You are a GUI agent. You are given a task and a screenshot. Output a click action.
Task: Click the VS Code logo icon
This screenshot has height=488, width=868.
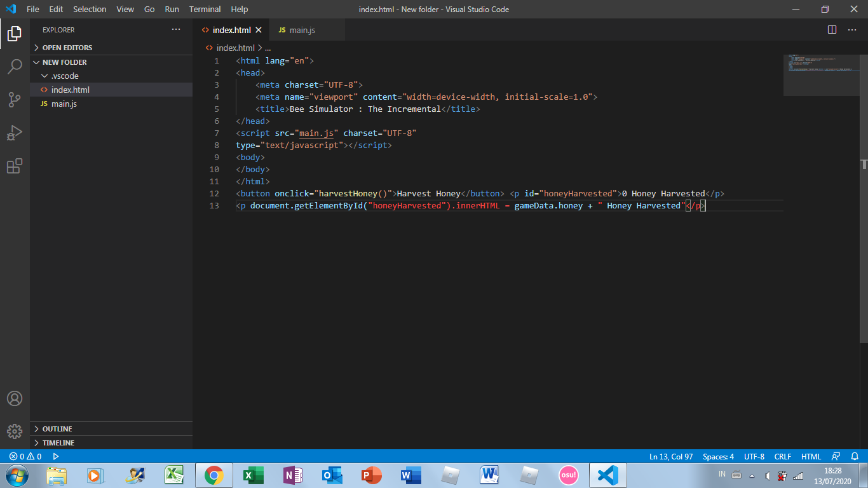click(11, 9)
